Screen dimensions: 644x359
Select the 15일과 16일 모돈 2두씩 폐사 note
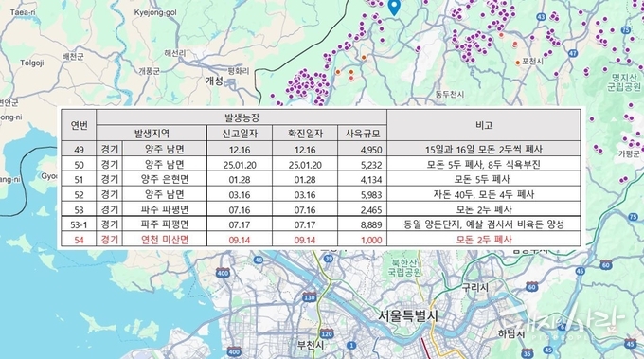(484, 150)
